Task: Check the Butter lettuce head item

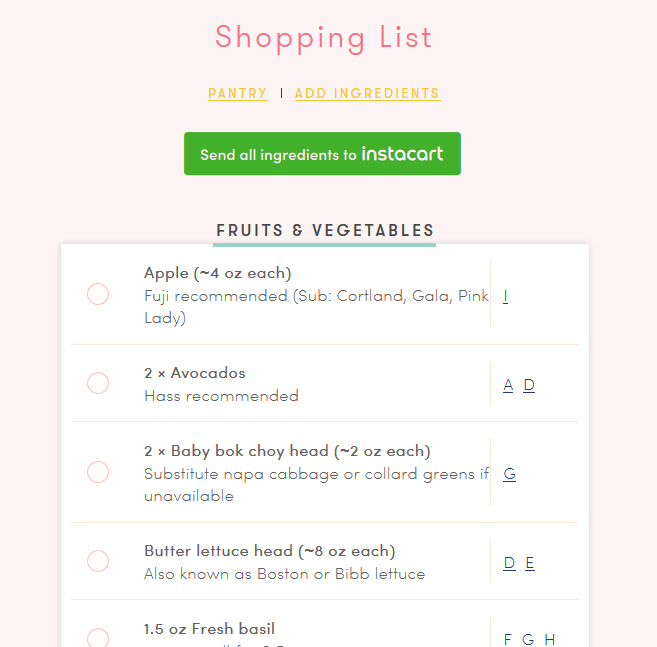Action: pyautogui.click(x=98, y=561)
